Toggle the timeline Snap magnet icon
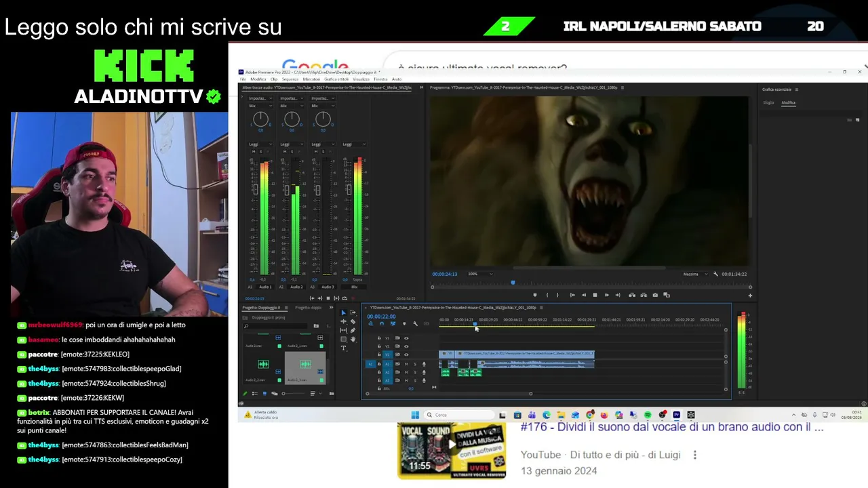868x488 pixels. [382, 324]
